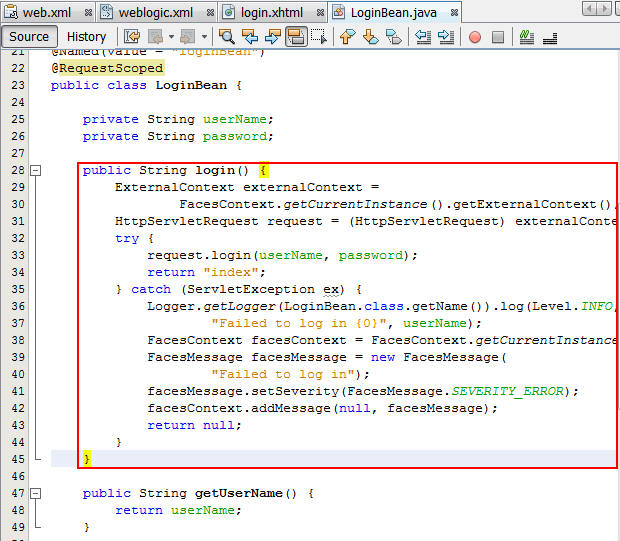620x541 pixels.
Task: Switch to web.xml tab
Action: point(47,13)
